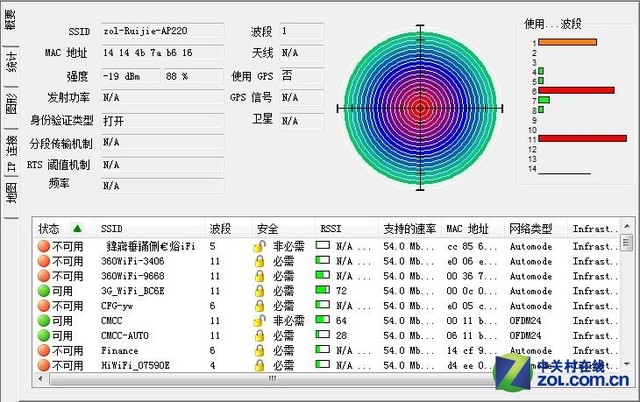640x402 pixels.
Task: Sort the list by the RSSI column
Action: pyautogui.click(x=347, y=229)
